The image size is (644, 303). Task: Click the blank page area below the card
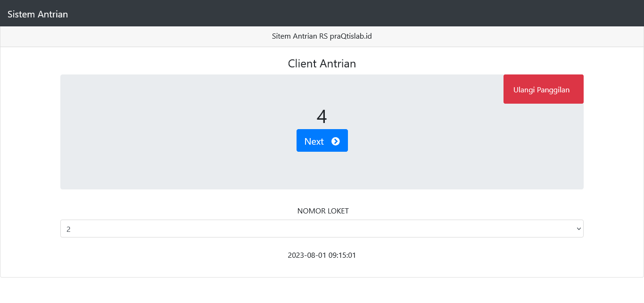coord(322,290)
